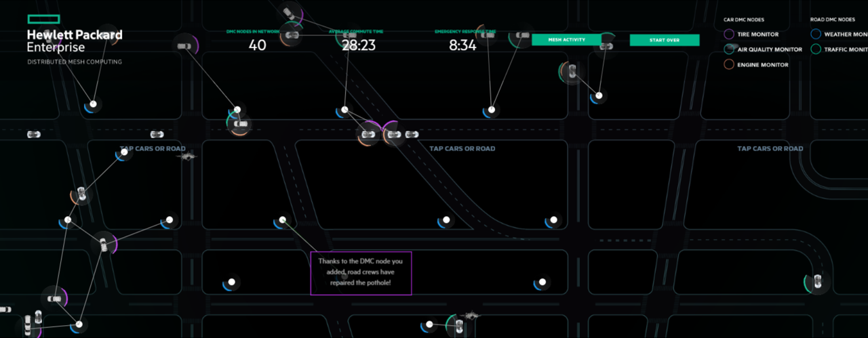Click the pothole repaired message box
This screenshot has height=338, width=868.
361,273
